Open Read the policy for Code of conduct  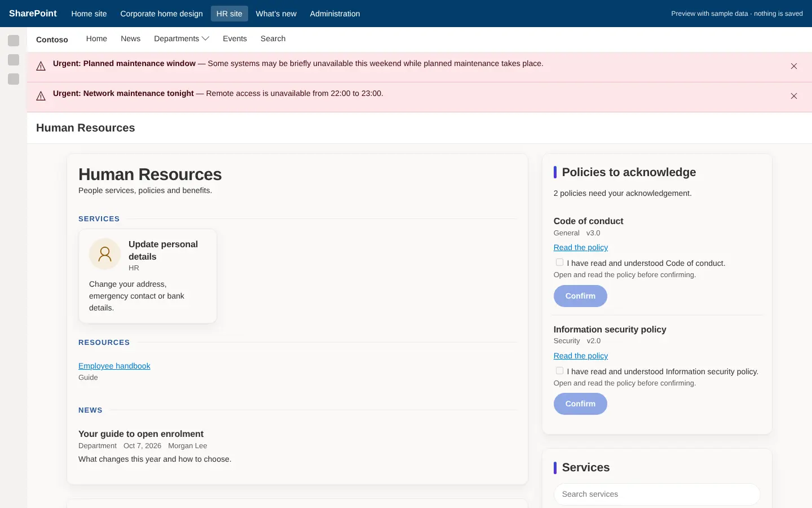[580, 247]
